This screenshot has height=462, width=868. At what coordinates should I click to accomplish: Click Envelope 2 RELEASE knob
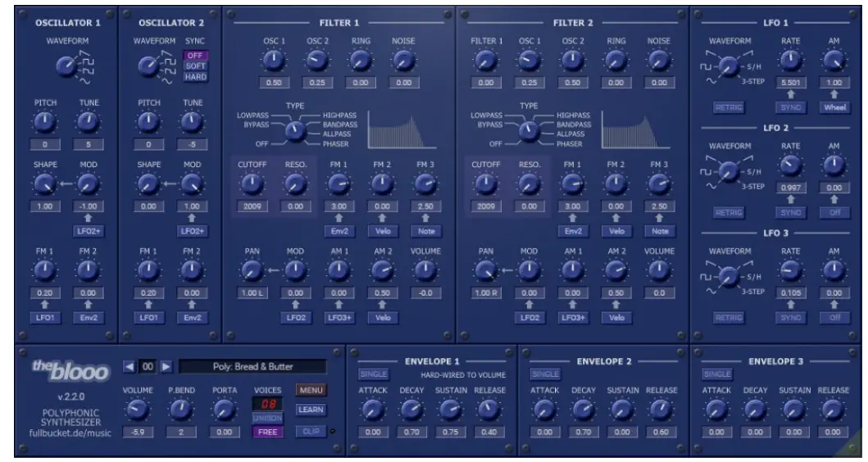[x=661, y=410]
